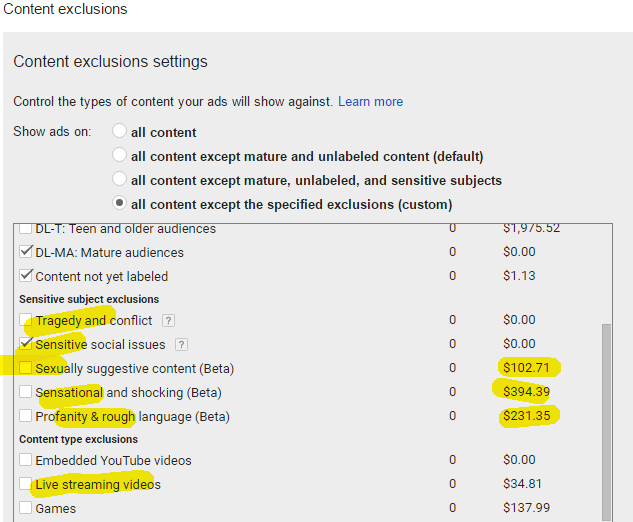Uncheck DL-MA: Mature audiences checkbox
Viewport: 633px width, 522px height.
[x=26, y=252]
